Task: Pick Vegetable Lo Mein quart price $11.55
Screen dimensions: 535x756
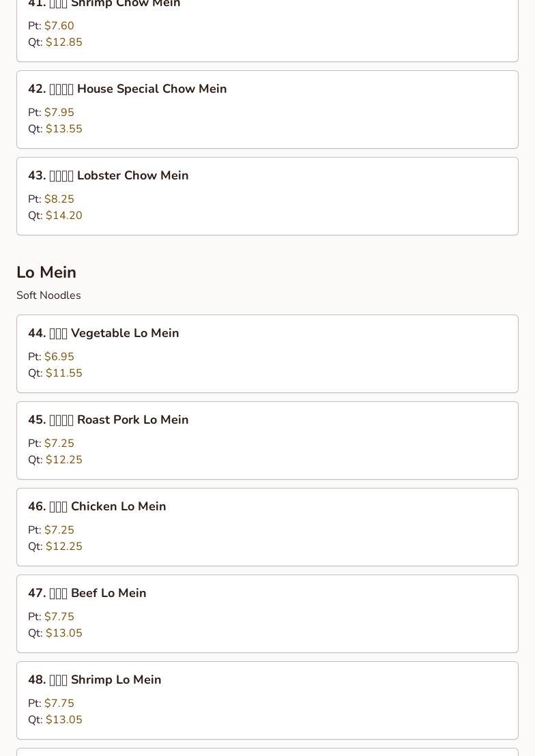Action: 64,373
